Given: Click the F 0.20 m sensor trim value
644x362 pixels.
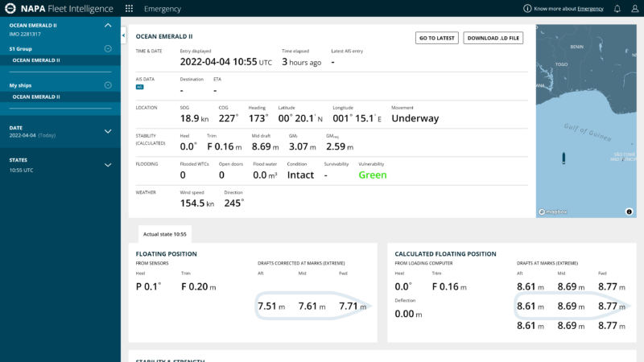Looking at the screenshot, I should pyautogui.click(x=198, y=286).
